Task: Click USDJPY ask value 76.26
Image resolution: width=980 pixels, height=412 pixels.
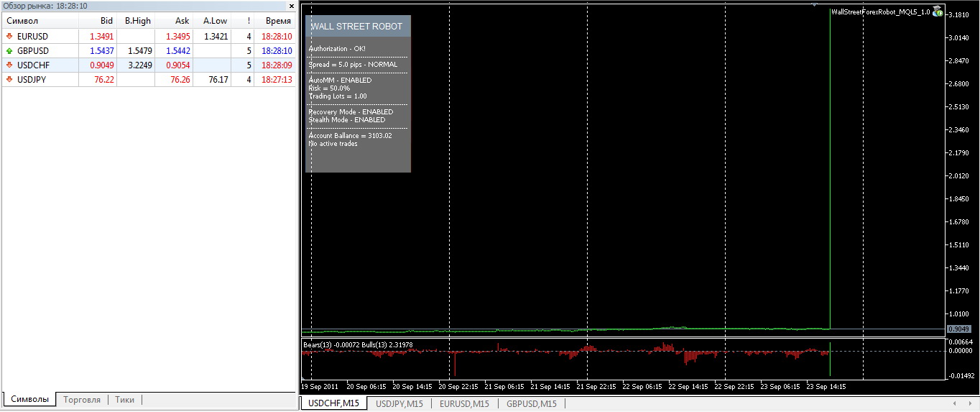Action: (180, 80)
